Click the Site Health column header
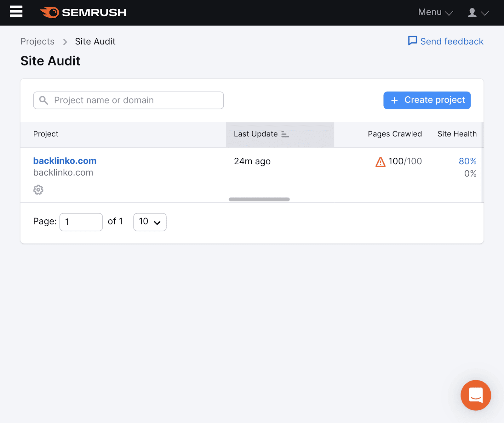This screenshot has width=504, height=423. (457, 134)
